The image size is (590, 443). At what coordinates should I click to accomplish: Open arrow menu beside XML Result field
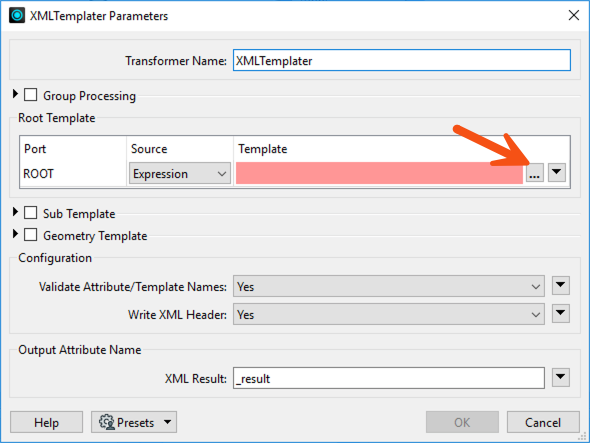(x=561, y=378)
